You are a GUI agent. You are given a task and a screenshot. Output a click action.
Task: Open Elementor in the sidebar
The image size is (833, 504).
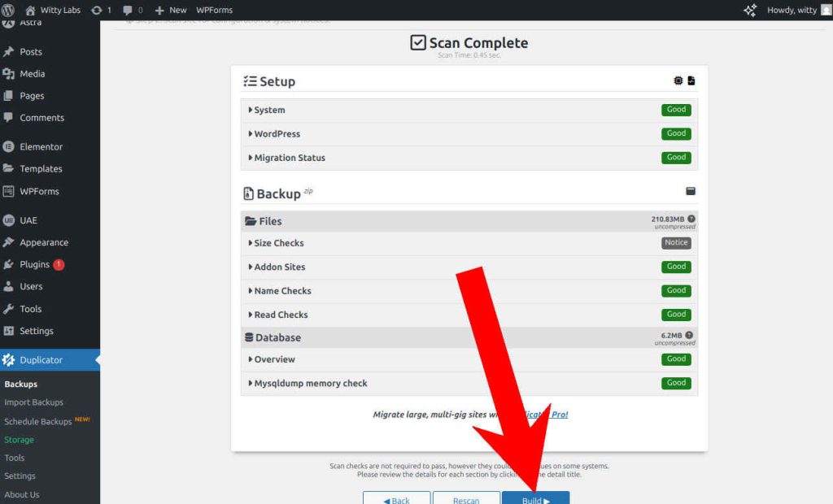coord(41,146)
